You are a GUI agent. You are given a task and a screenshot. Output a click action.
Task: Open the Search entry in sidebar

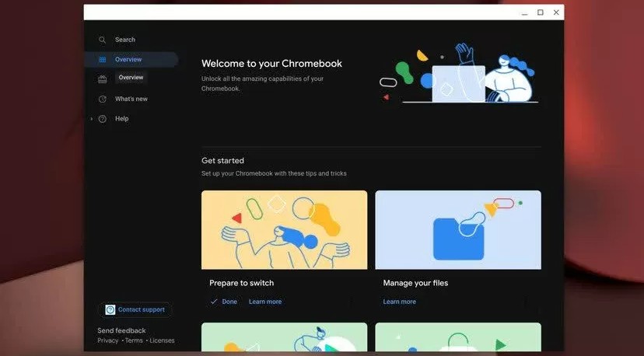[x=125, y=40]
